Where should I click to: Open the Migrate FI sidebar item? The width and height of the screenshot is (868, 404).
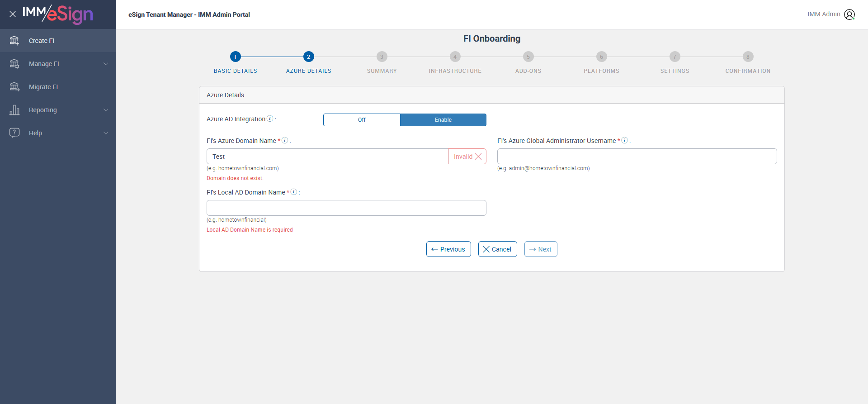(x=58, y=87)
